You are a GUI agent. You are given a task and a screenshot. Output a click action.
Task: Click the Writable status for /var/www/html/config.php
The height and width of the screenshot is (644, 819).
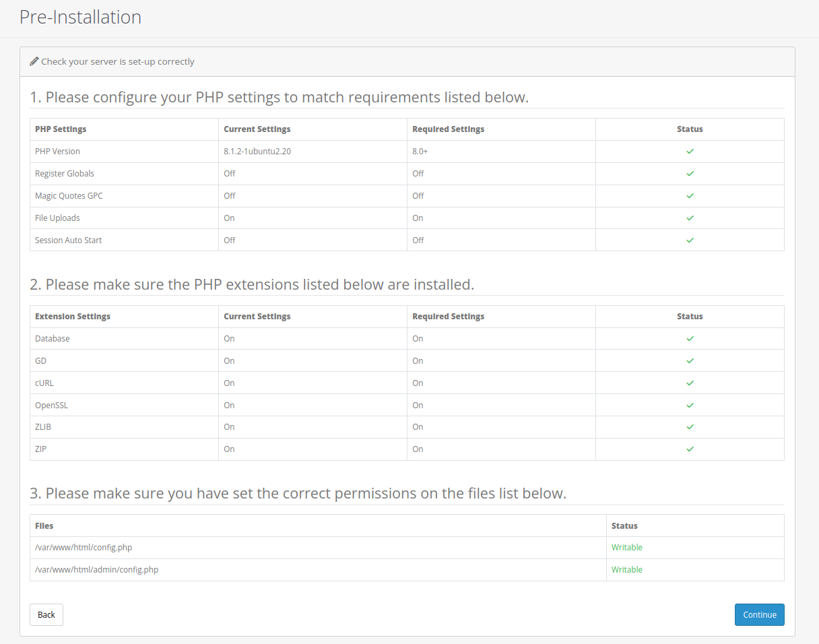[x=626, y=548]
